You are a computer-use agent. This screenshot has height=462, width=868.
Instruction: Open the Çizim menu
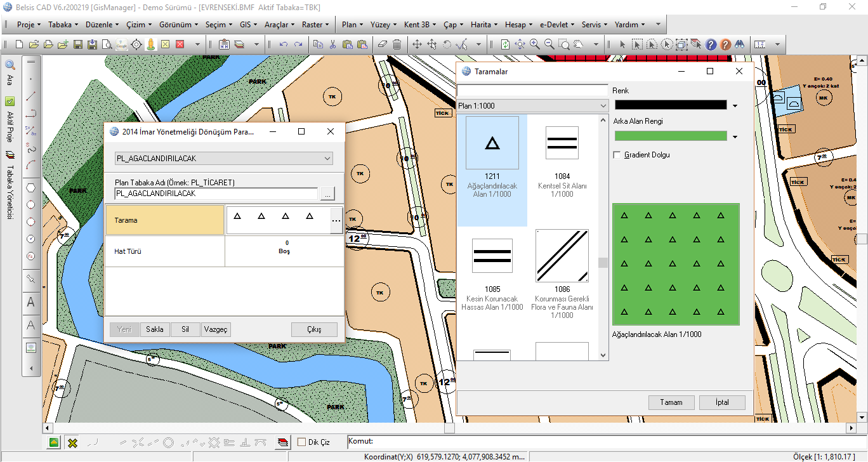coord(139,25)
